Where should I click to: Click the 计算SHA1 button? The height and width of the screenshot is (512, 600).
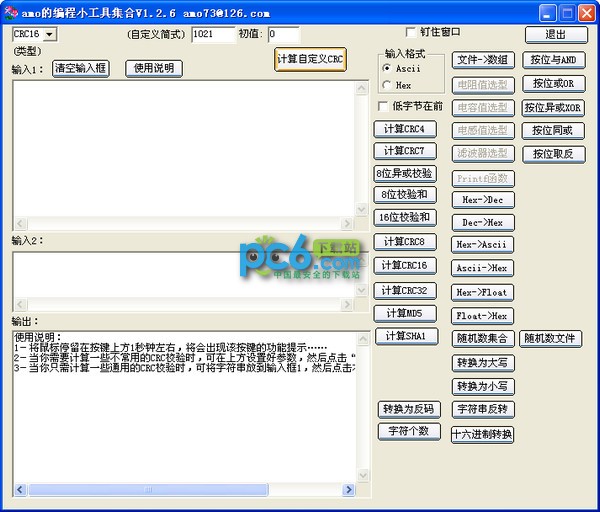coord(406,336)
